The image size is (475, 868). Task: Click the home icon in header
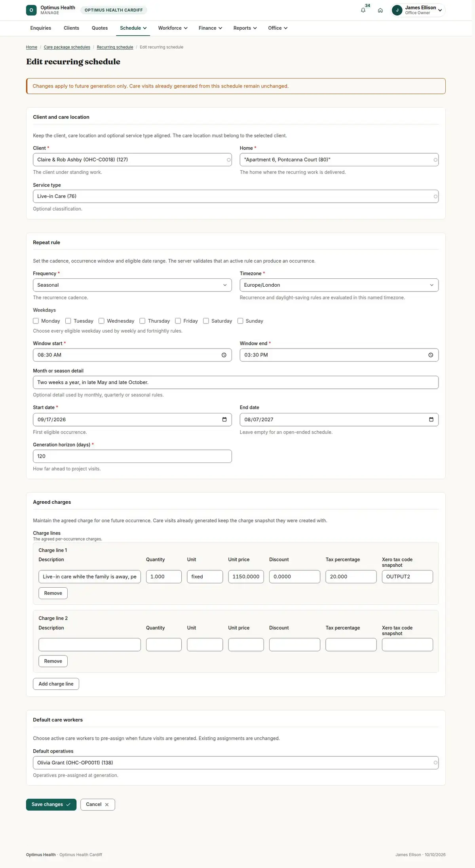point(380,10)
